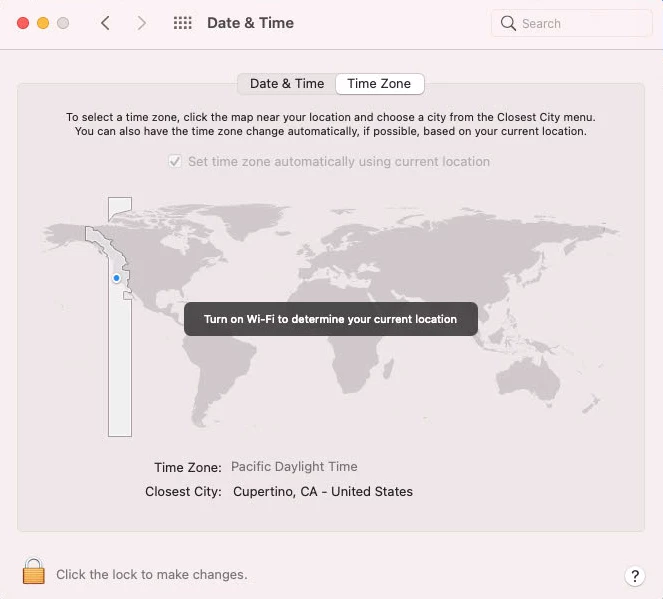This screenshot has height=599, width=663.
Task: Click the 'Date & Time' window title
Action: [250, 23]
